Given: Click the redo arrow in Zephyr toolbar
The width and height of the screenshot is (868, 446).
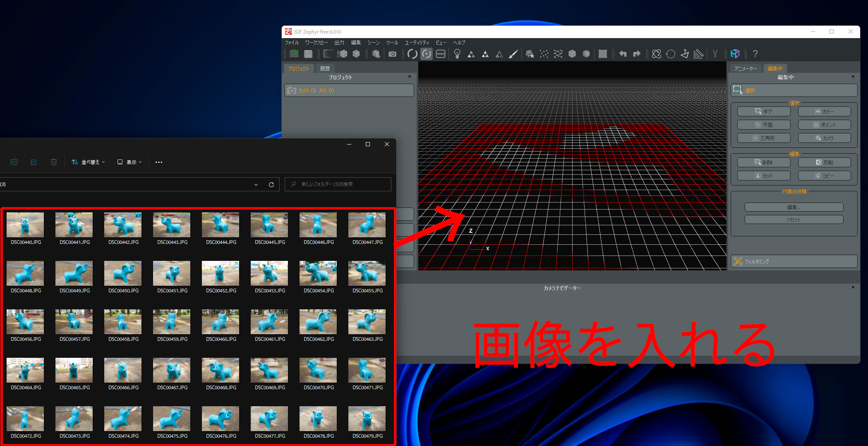Looking at the screenshot, I should click(637, 54).
